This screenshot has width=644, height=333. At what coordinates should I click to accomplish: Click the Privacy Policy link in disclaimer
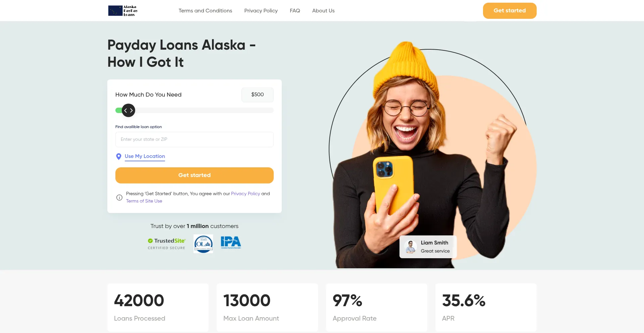246,194
